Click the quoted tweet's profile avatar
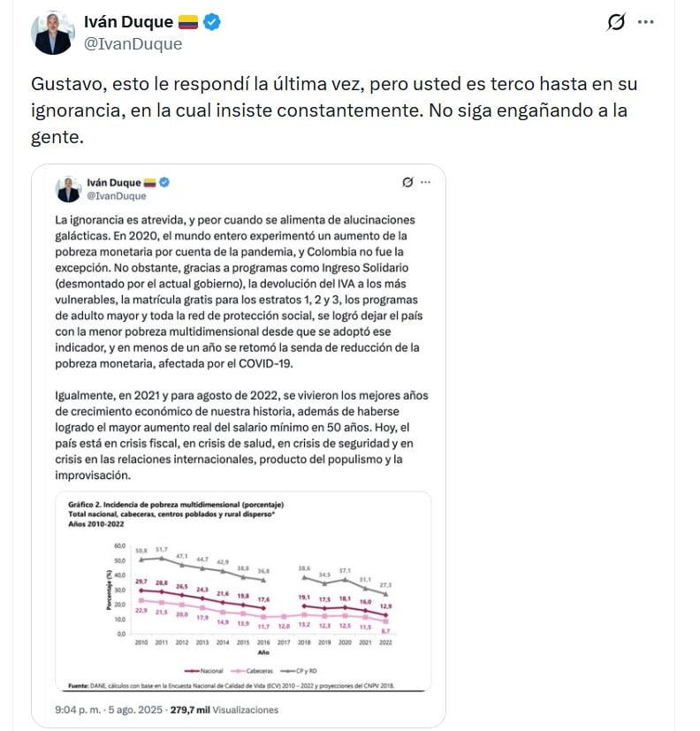Viewport: 700px width, 731px height. tap(69, 186)
